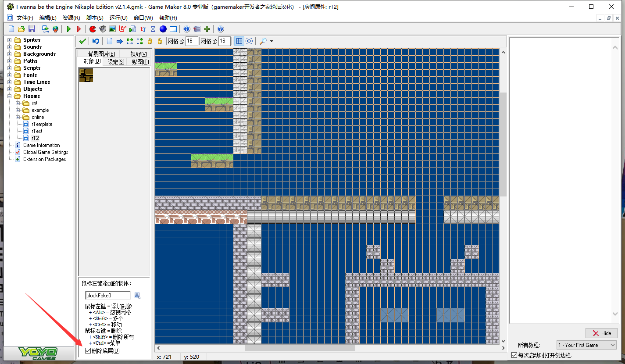The height and width of the screenshot is (364, 625).
Task: Toggle the 每次启动时打开侧边栏 checkbox
Action: coord(514,355)
